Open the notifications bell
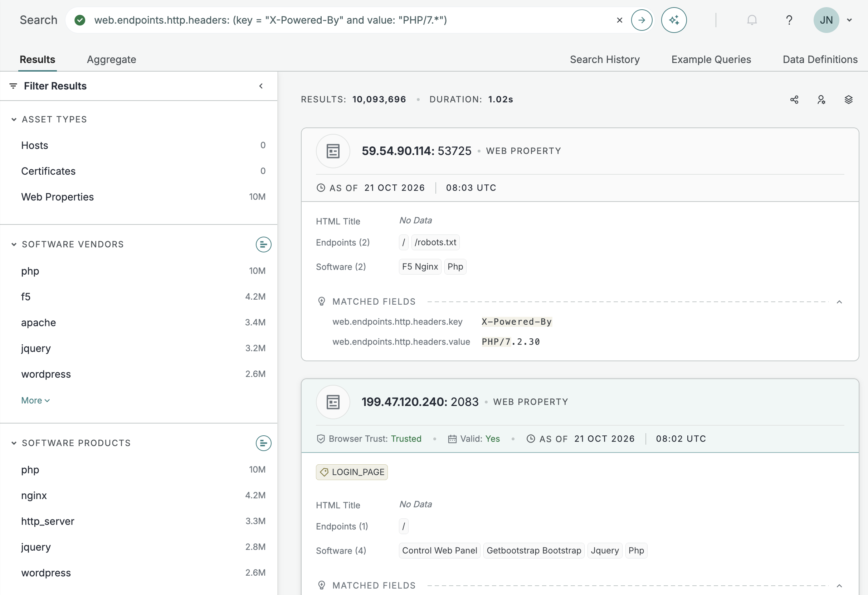This screenshot has height=595, width=868. pos(752,20)
